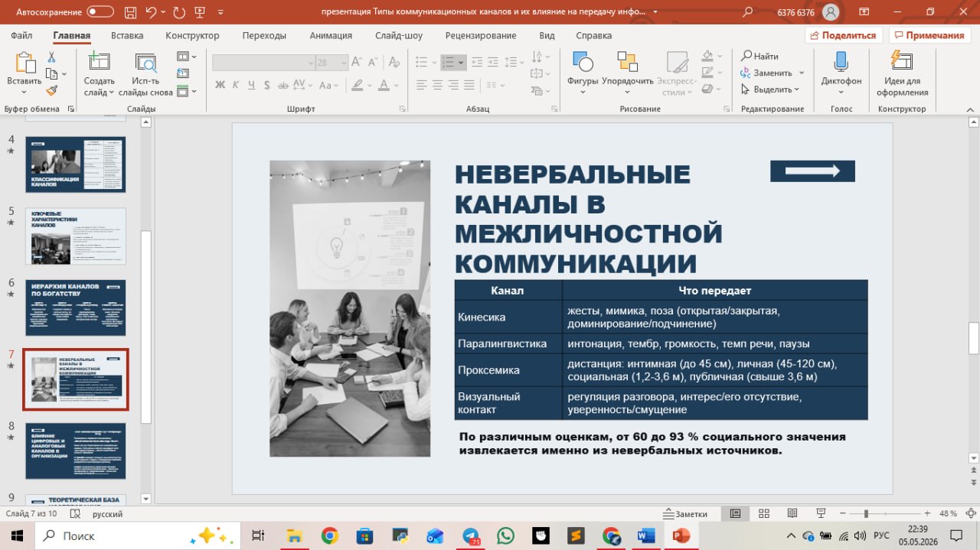Open Telegram from the taskbar
The width and height of the screenshot is (980, 550).
click(470, 535)
